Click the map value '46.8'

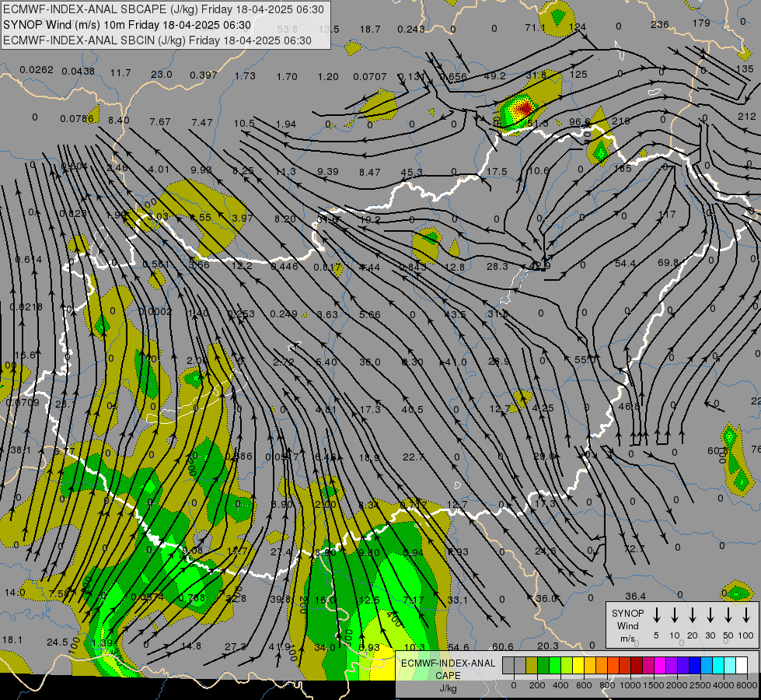629,406
